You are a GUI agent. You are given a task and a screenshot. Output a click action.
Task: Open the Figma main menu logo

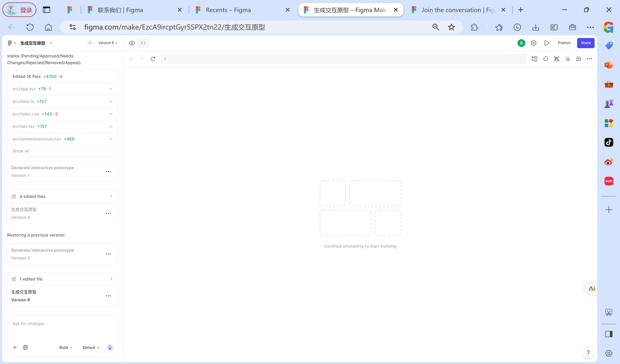tap(12, 43)
